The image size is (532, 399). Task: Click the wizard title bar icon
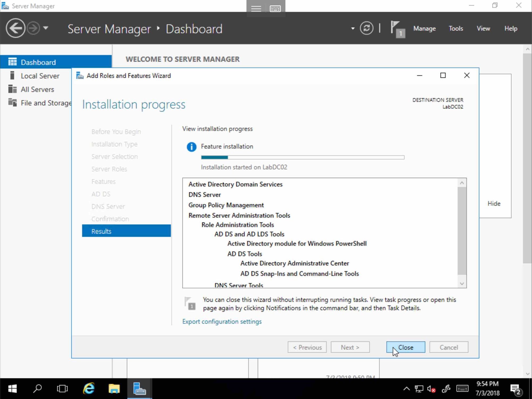tap(80, 76)
